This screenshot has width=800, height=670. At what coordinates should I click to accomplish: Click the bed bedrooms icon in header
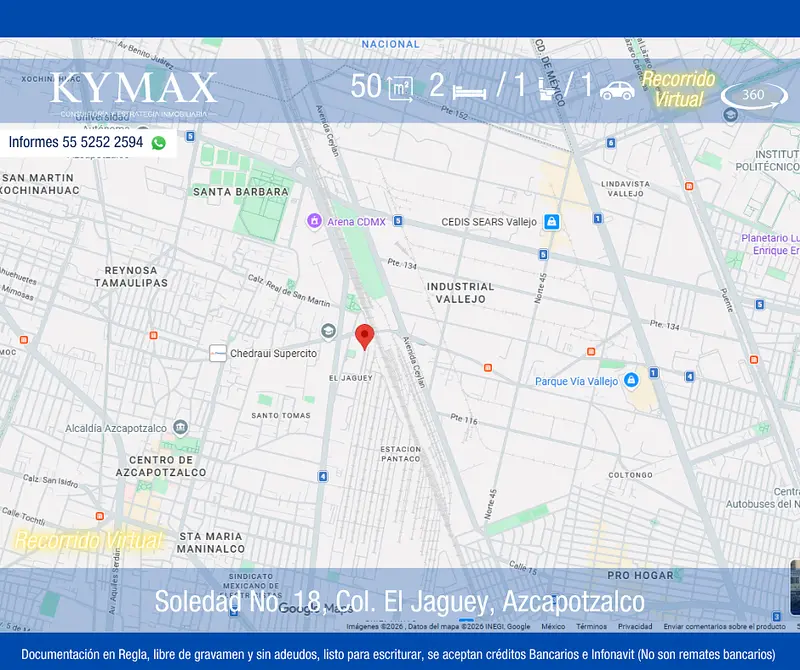point(469,92)
